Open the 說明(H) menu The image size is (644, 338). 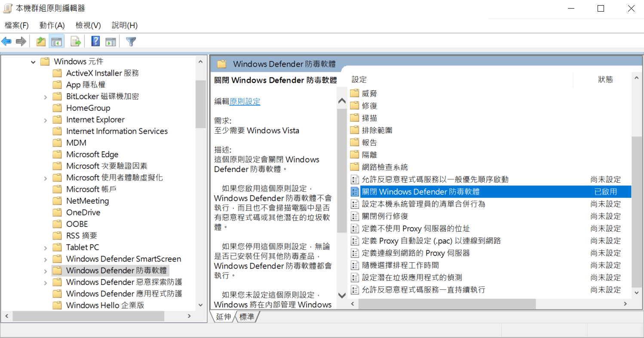125,25
